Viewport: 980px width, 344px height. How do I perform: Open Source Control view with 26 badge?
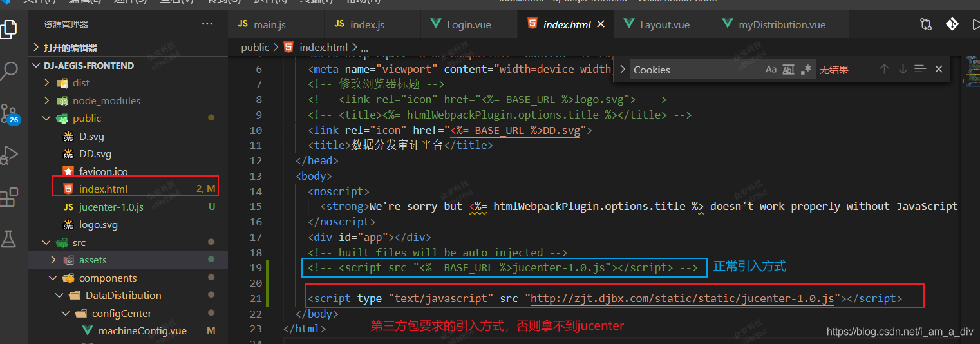[9, 113]
